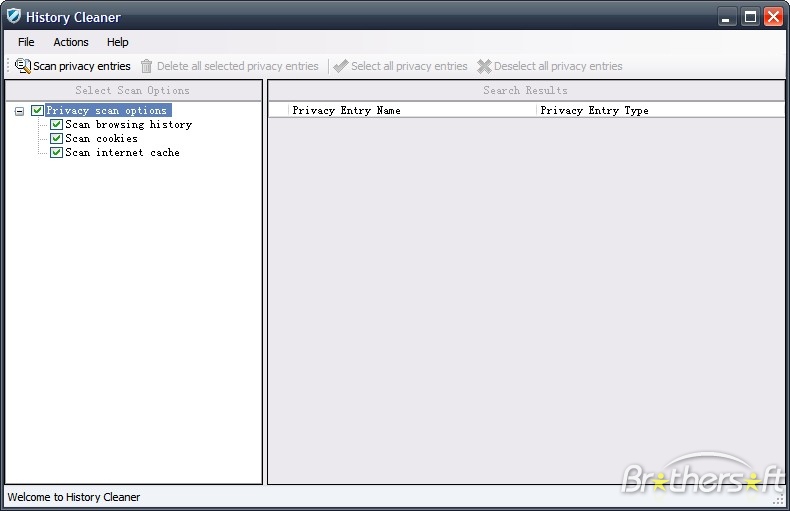Click the Privacy Entry Name column header
The width and height of the screenshot is (790, 511).
click(x=411, y=110)
